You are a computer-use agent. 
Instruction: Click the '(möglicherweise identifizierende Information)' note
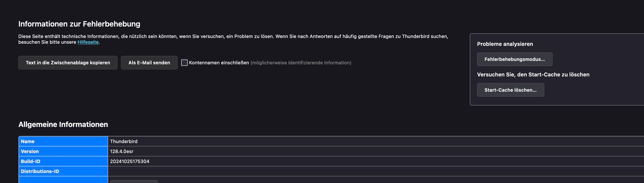301,63
